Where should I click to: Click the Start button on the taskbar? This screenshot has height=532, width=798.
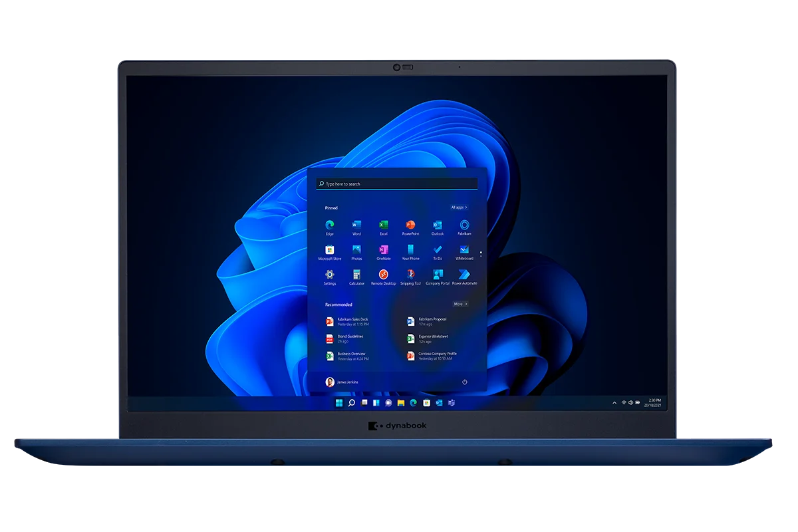pyautogui.click(x=339, y=403)
